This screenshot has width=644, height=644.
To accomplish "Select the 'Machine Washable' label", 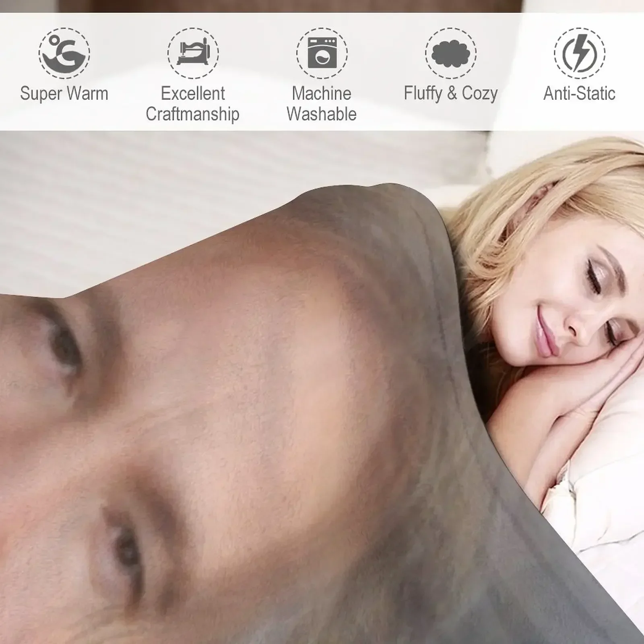I will click(x=322, y=104).
